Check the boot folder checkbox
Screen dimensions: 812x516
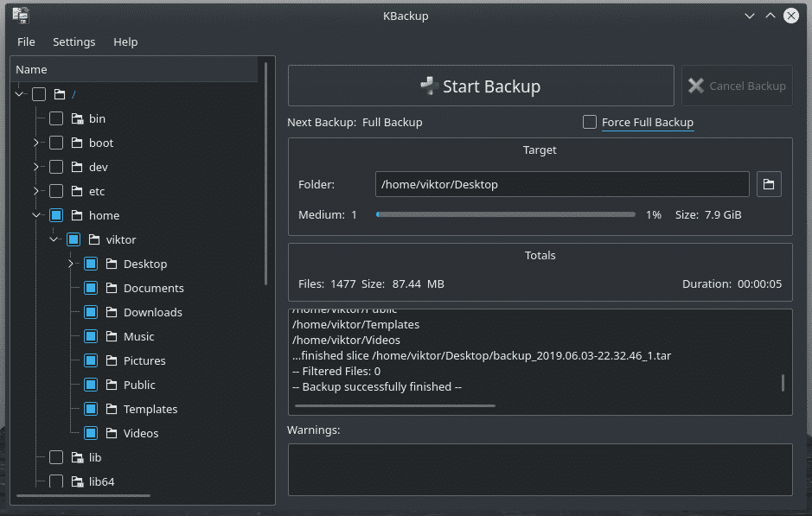56,143
